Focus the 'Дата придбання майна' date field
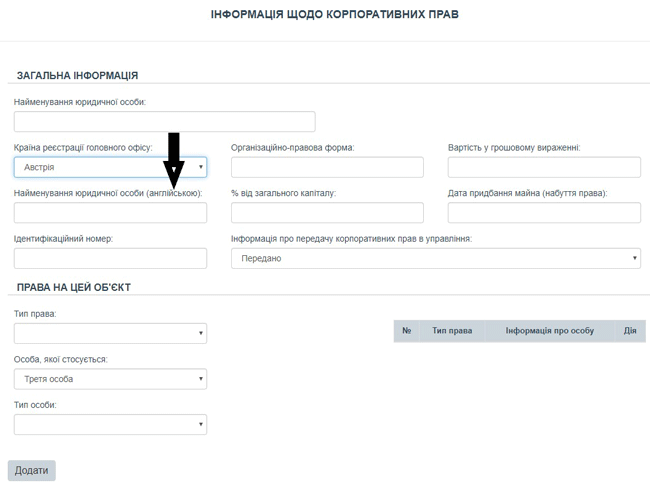 click(543, 213)
